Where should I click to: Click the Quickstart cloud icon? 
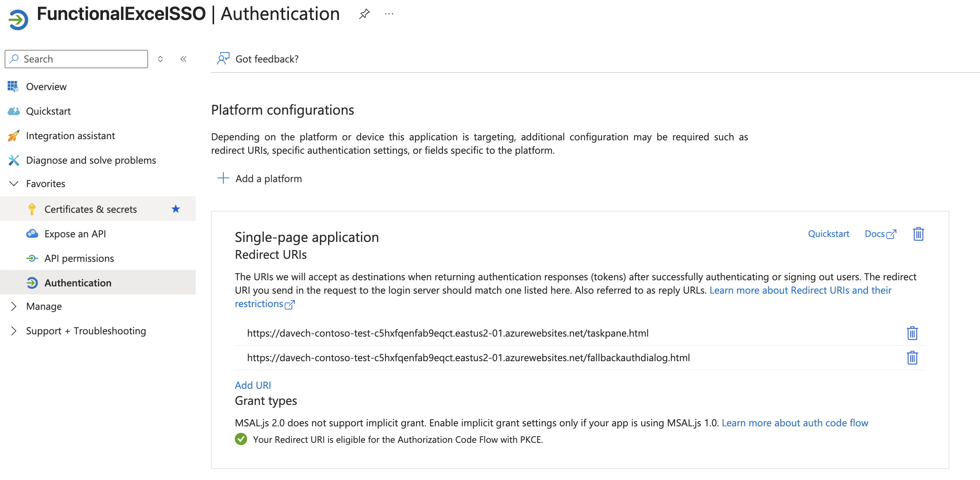click(14, 111)
